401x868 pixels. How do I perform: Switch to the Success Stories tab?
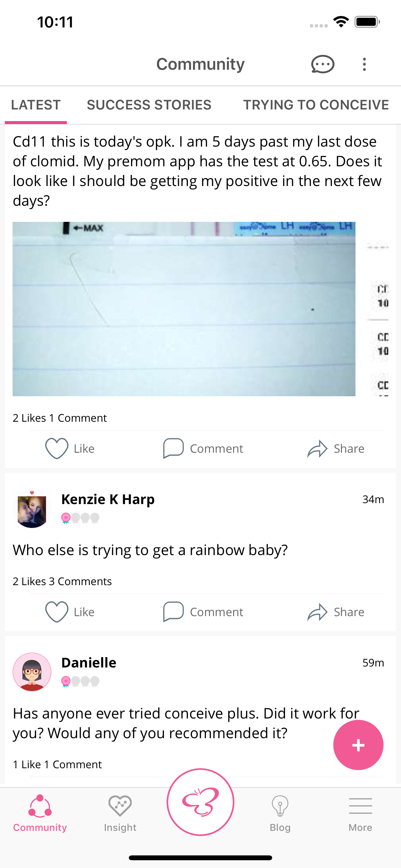[x=149, y=105]
